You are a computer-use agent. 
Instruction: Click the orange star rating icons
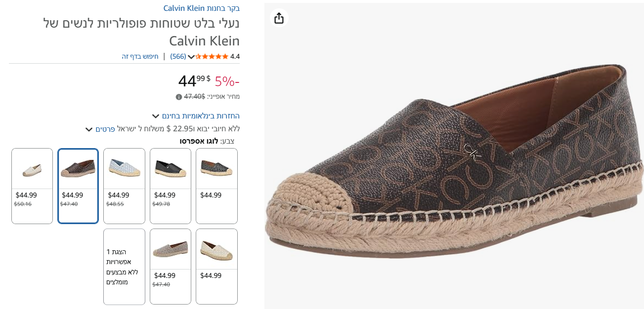pos(212,56)
